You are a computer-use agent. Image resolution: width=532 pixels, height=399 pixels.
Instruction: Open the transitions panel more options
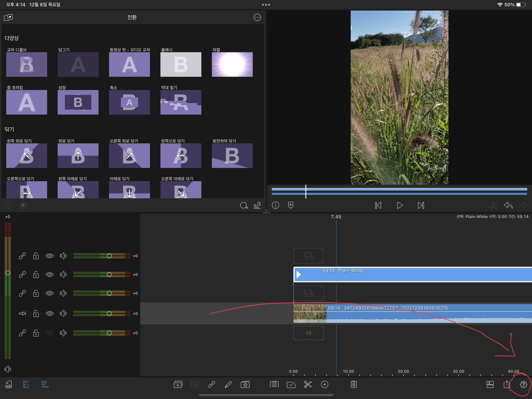click(x=257, y=17)
